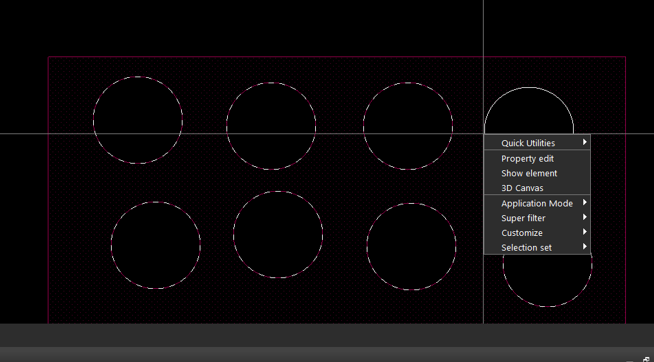654x362 pixels.
Task: Expand the arrow beside Customize
Action: (x=585, y=232)
